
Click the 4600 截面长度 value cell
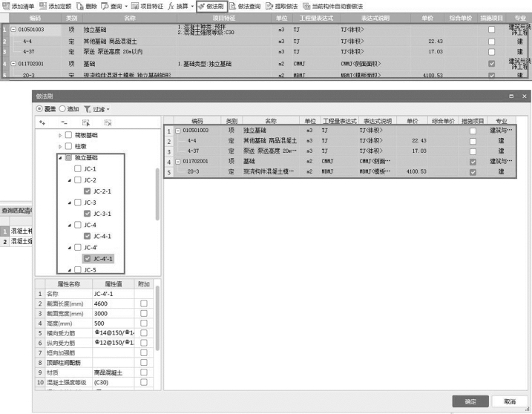tap(114, 303)
